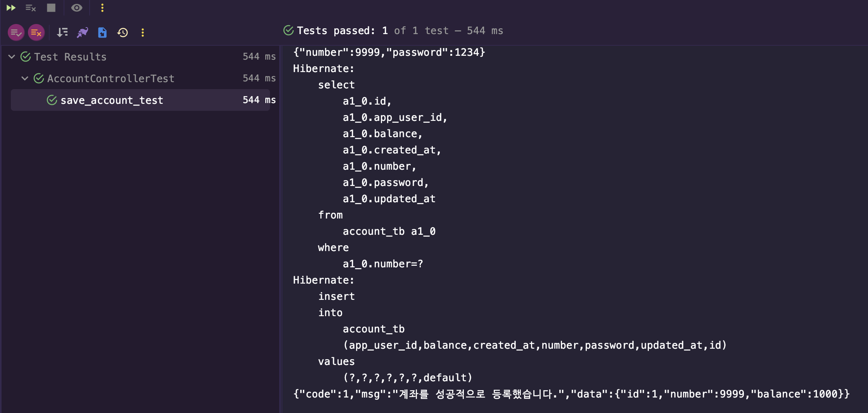Click the export test results icon
Viewport: 868px width, 413px height.
(x=102, y=33)
